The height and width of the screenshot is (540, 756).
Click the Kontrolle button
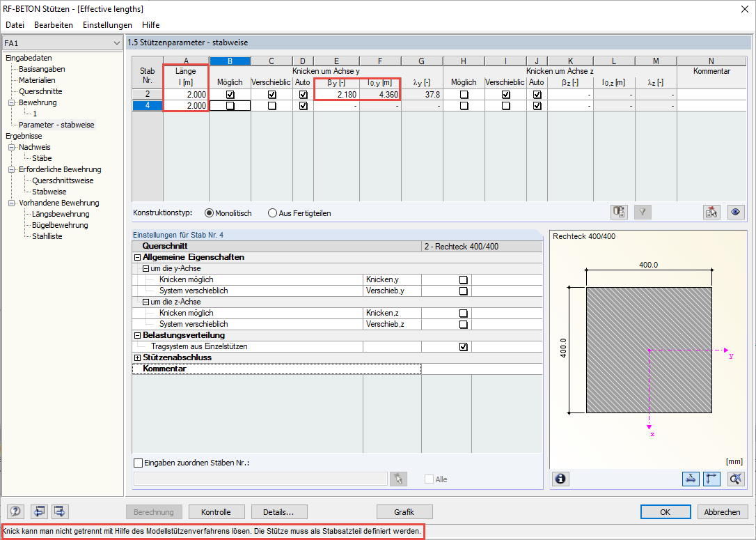216,512
